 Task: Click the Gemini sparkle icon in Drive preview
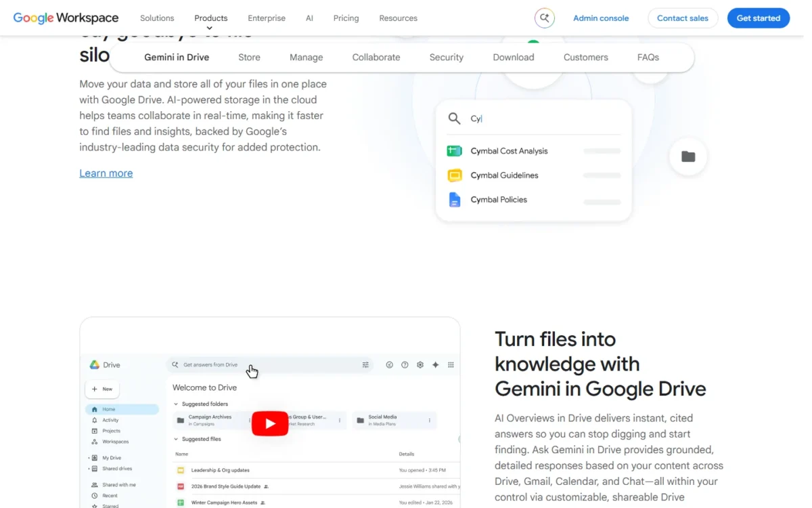(x=436, y=364)
